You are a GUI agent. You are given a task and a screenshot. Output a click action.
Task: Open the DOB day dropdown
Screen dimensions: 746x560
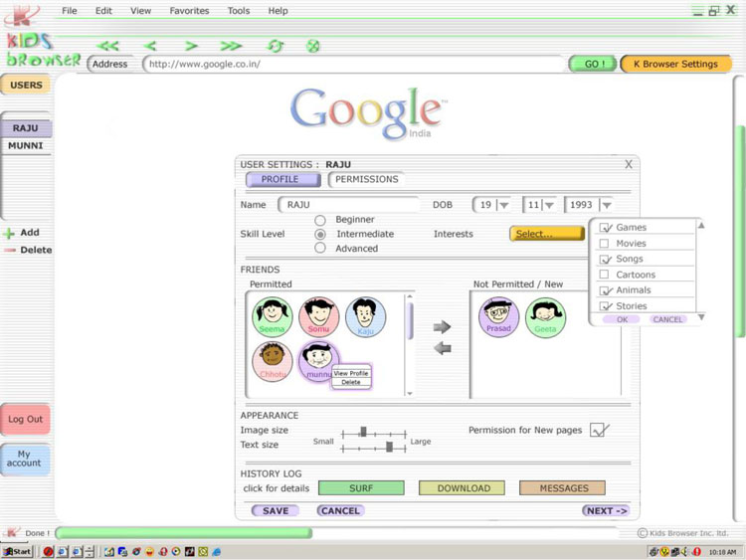pyautogui.click(x=503, y=205)
